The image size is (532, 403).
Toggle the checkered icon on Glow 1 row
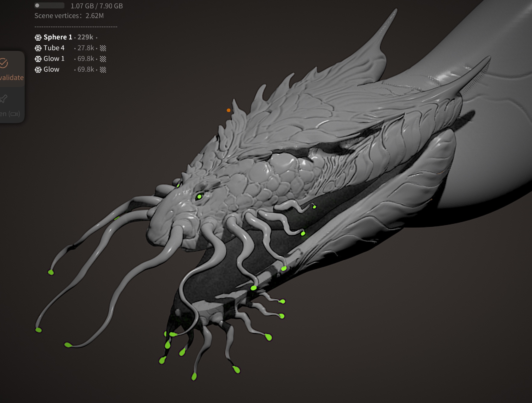(103, 59)
